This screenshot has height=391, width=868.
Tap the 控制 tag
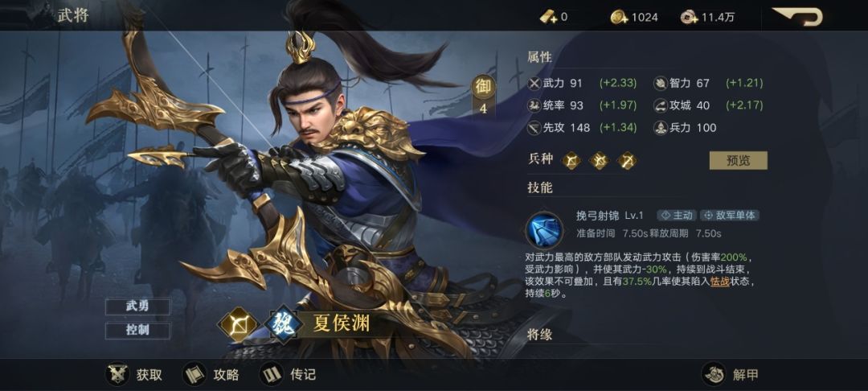tap(138, 331)
